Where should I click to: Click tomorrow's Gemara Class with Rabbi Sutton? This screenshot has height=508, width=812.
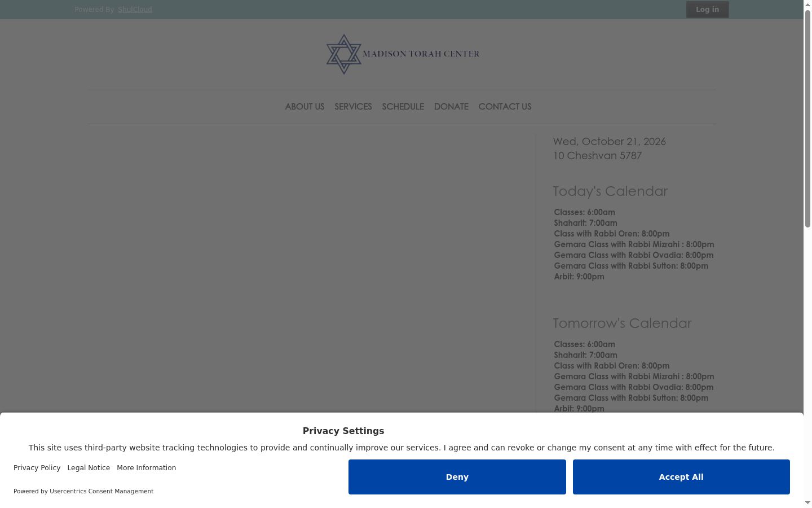pyautogui.click(x=631, y=398)
